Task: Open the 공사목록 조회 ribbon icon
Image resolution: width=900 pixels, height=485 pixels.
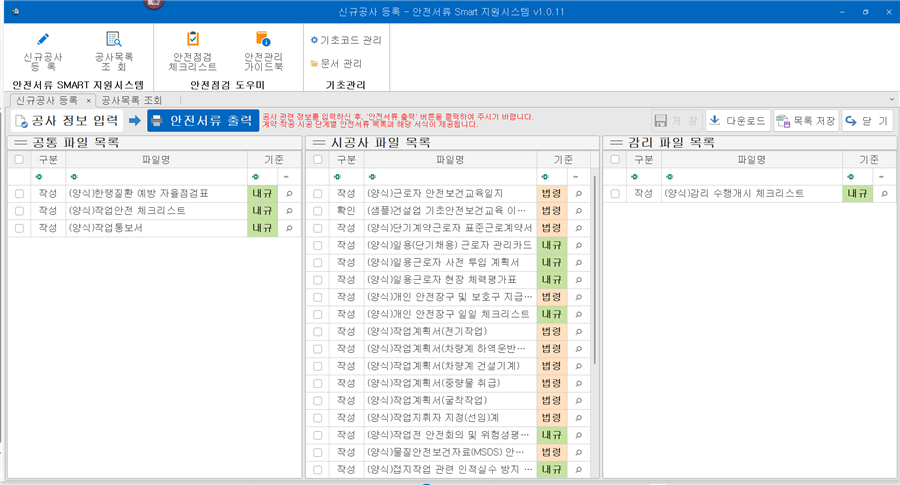Action: [114, 51]
